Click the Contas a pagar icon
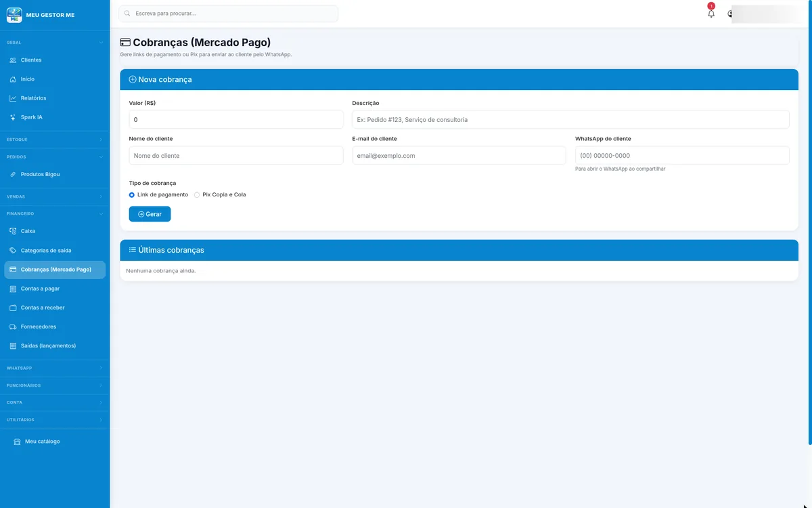The image size is (812, 508). pos(13,289)
